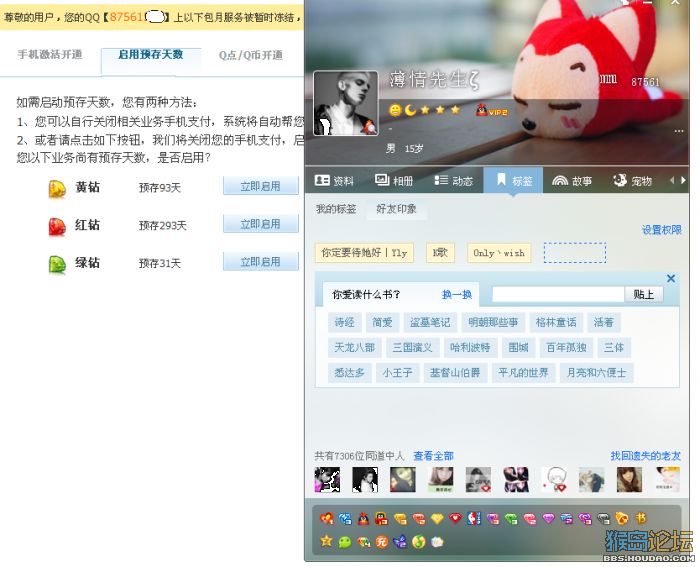Click the empty dashed box to add a tag

click(575, 253)
